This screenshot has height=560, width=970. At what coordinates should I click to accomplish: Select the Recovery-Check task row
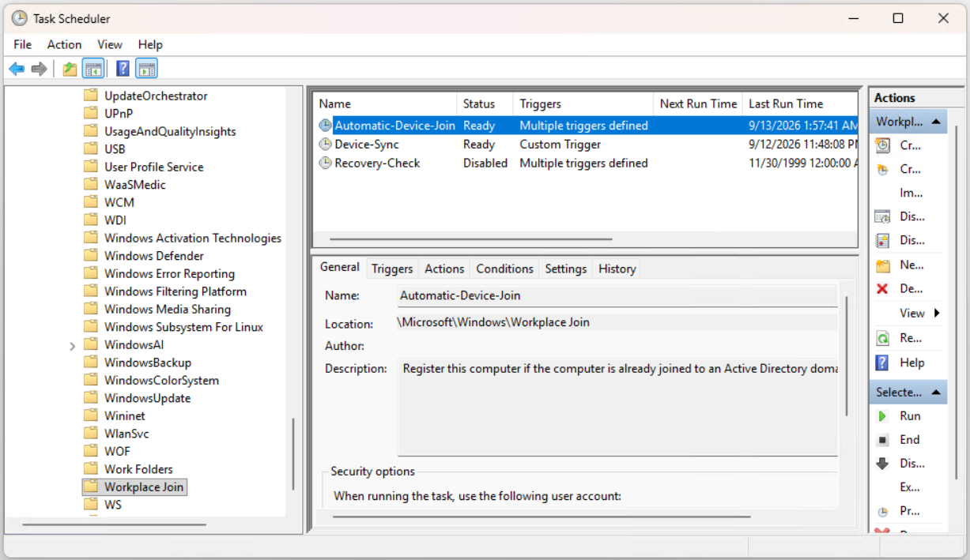[x=586, y=163]
